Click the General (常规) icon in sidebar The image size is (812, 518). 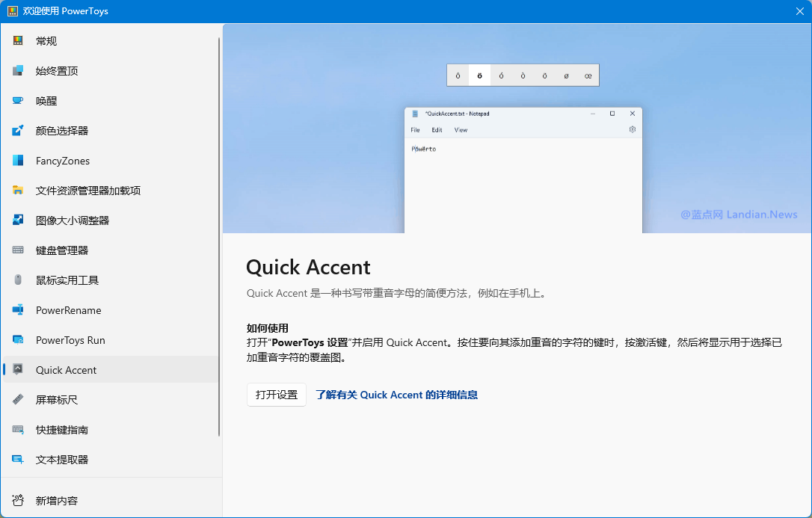[18, 40]
